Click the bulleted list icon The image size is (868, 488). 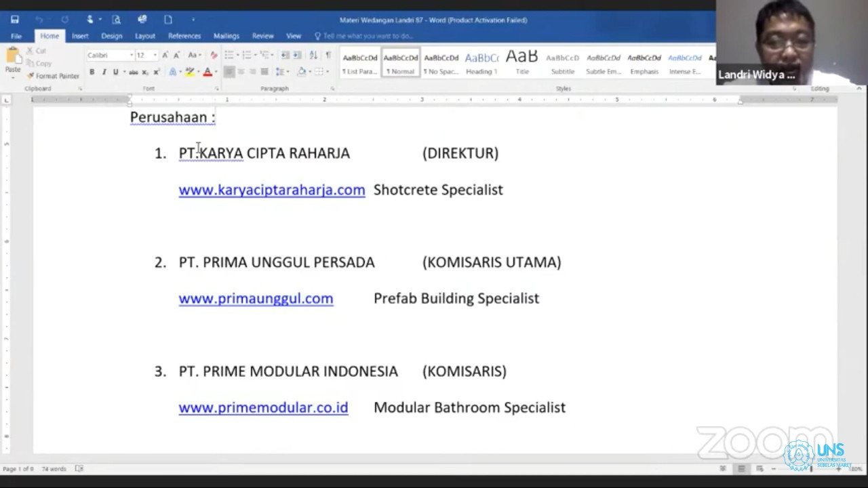point(231,55)
